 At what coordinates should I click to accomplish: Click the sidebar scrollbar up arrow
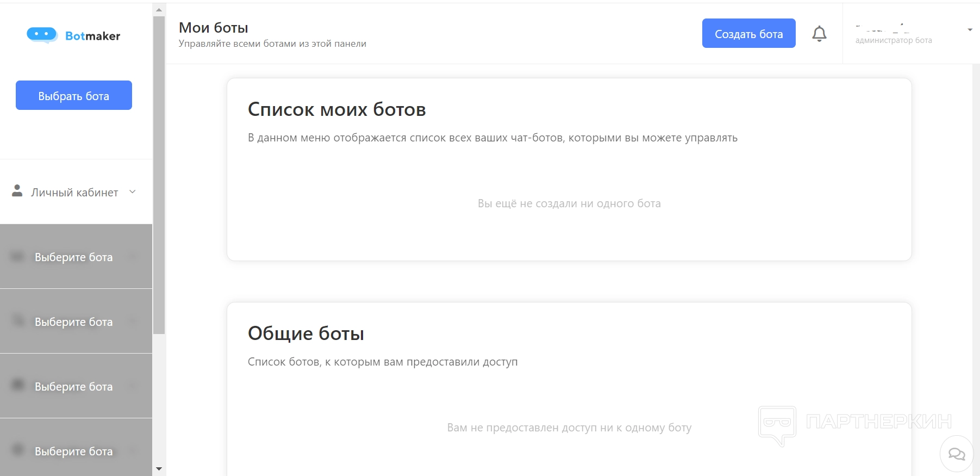click(x=159, y=10)
